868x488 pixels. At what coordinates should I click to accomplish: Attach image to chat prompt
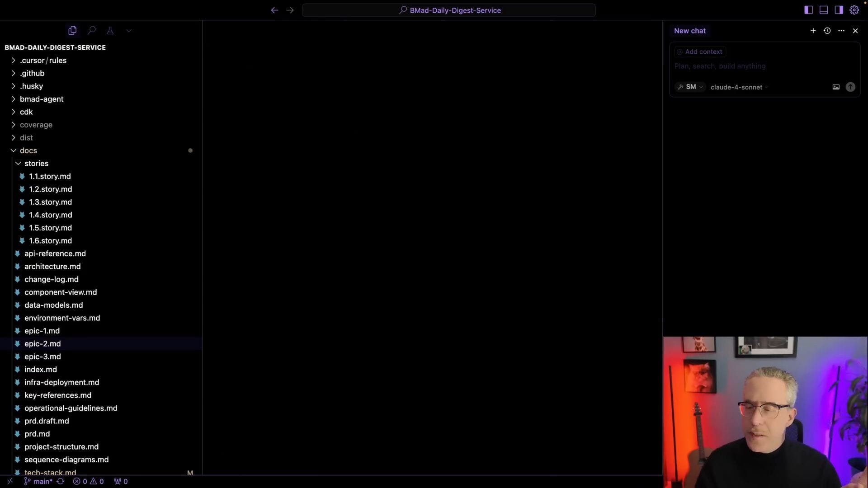click(x=836, y=87)
